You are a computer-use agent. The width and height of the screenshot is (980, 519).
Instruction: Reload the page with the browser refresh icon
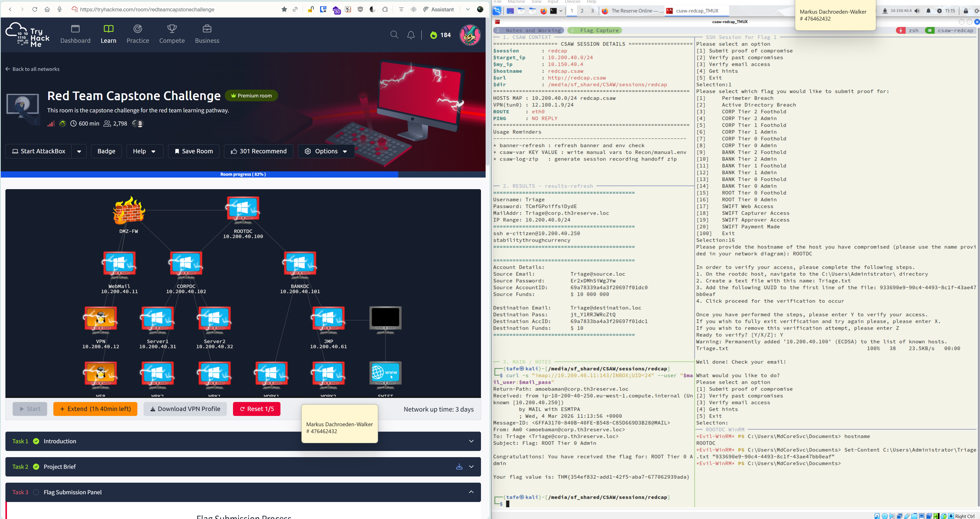35,10
